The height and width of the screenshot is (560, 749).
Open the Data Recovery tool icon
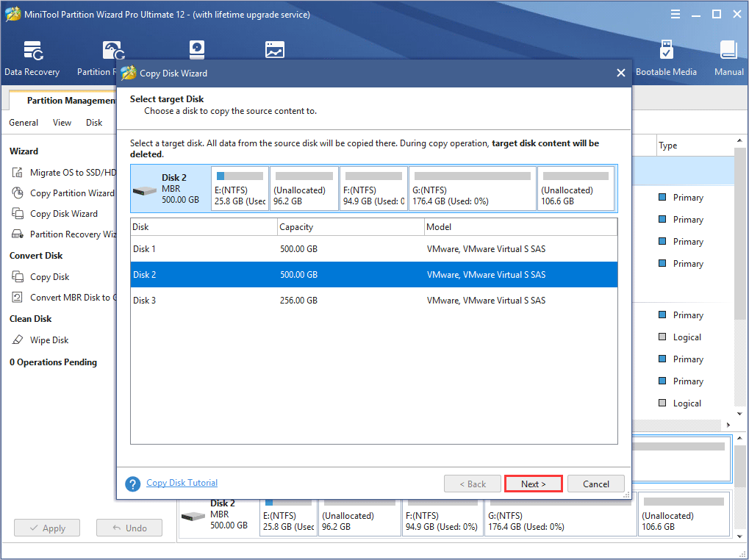pos(33,50)
